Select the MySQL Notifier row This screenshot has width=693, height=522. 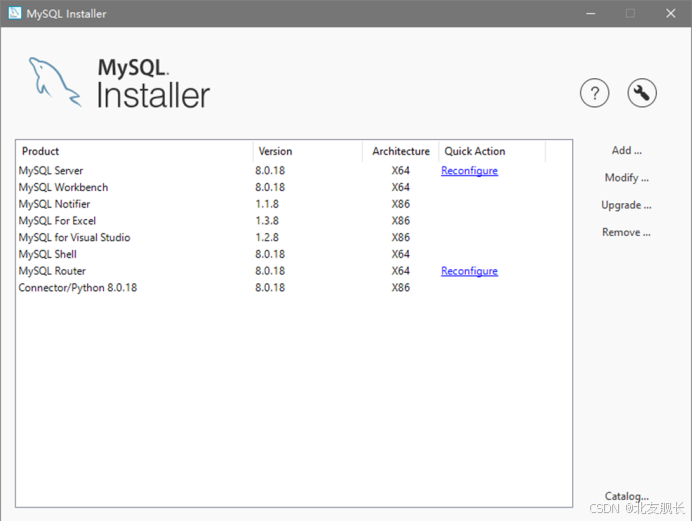click(294, 204)
